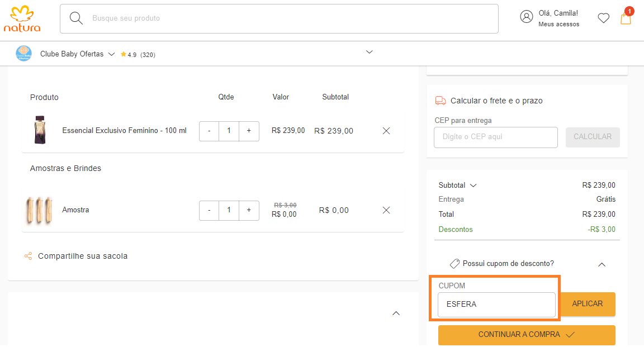Remove Amostra from the bag
Image resolution: width=644 pixels, height=347 pixels.
[386, 210]
